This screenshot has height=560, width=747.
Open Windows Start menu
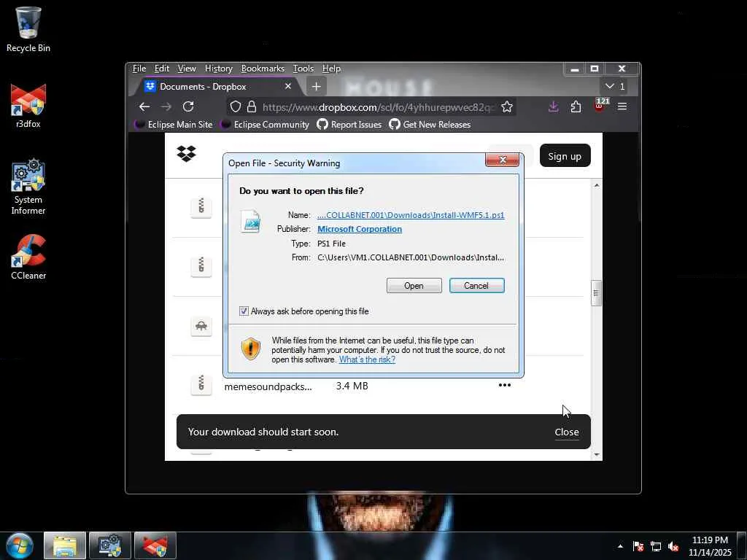point(20,545)
